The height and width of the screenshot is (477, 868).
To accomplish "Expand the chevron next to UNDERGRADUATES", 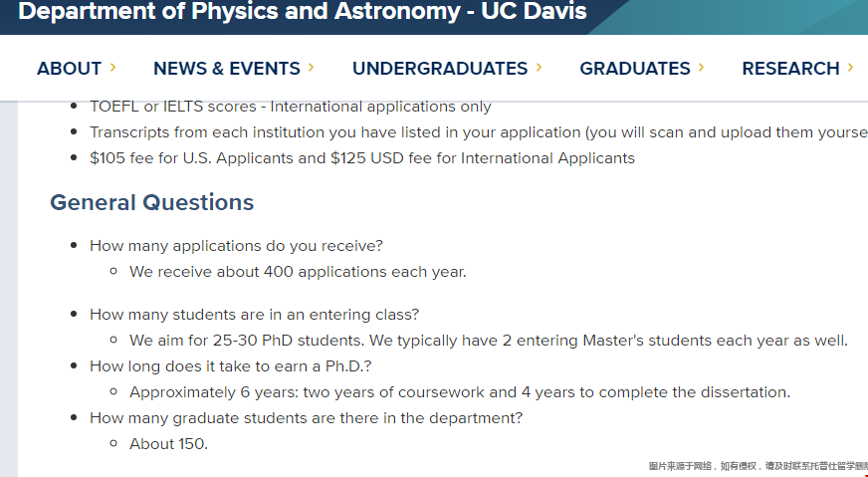I will [x=539, y=68].
